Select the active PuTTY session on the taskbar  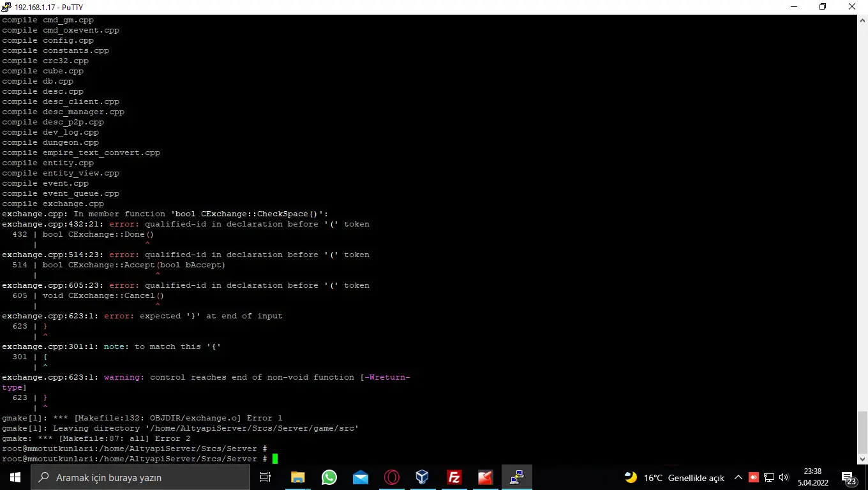(x=516, y=477)
